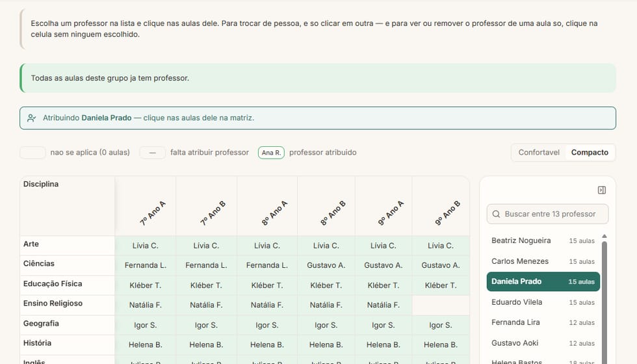Assign Arte class of 7º Ano A
Screen dimensions: 637x364
click(146, 246)
